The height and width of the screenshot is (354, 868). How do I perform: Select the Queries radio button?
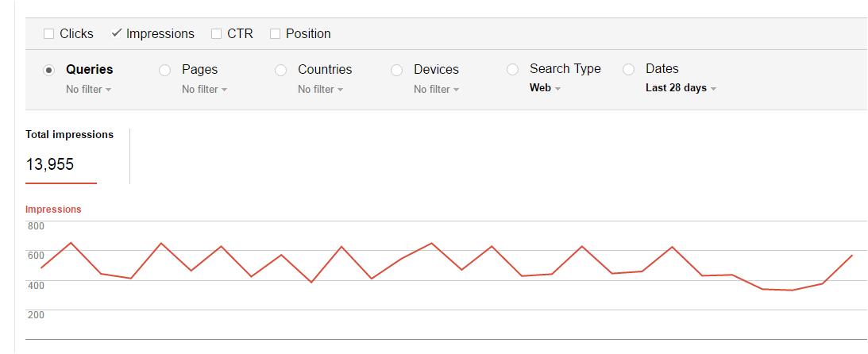49,70
